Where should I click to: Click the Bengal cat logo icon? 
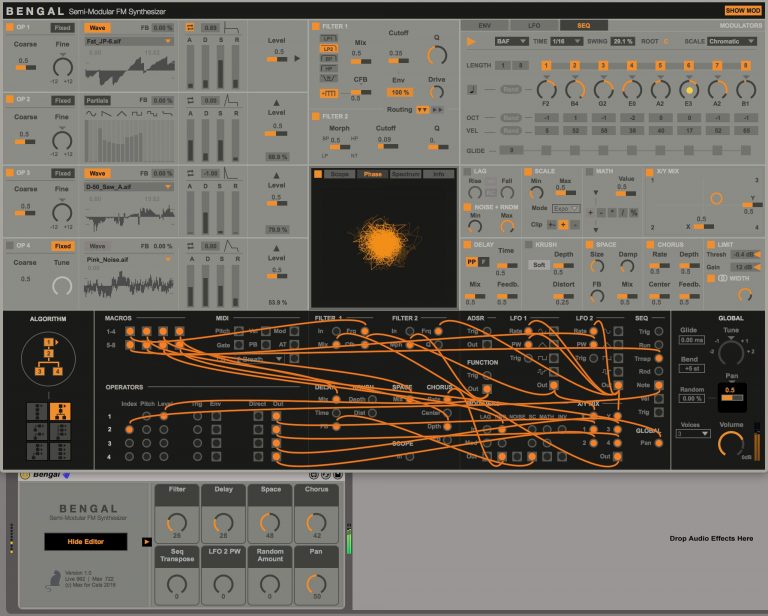coord(54,580)
